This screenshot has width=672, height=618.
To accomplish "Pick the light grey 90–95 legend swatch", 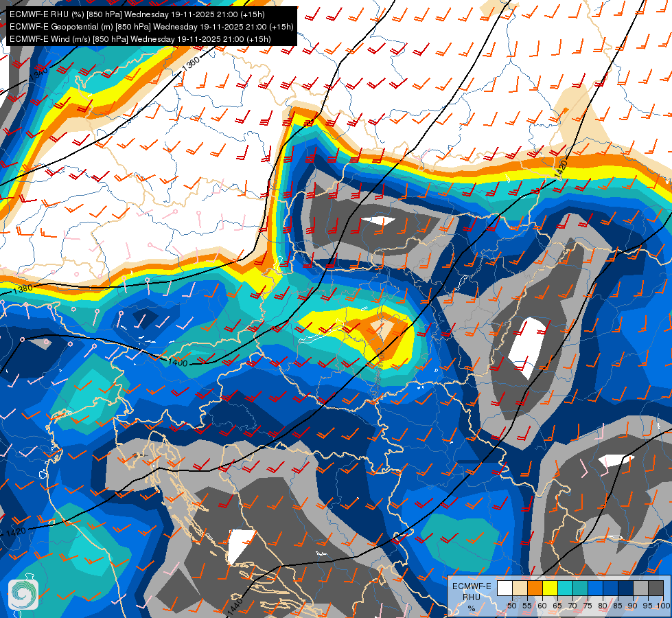I will click(640, 588).
